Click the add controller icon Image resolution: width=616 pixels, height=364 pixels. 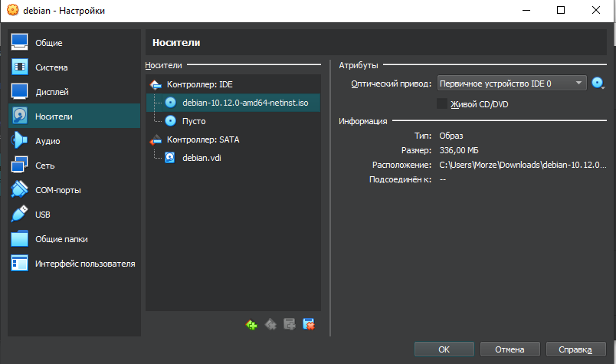[x=251, y=325]
